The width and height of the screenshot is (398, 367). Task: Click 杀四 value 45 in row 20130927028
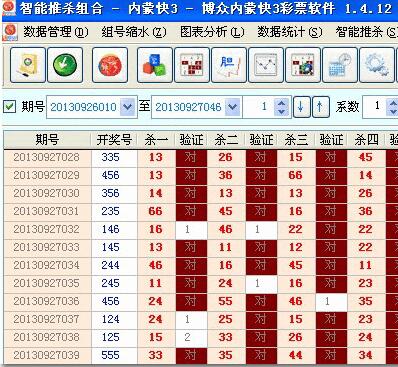366,157
